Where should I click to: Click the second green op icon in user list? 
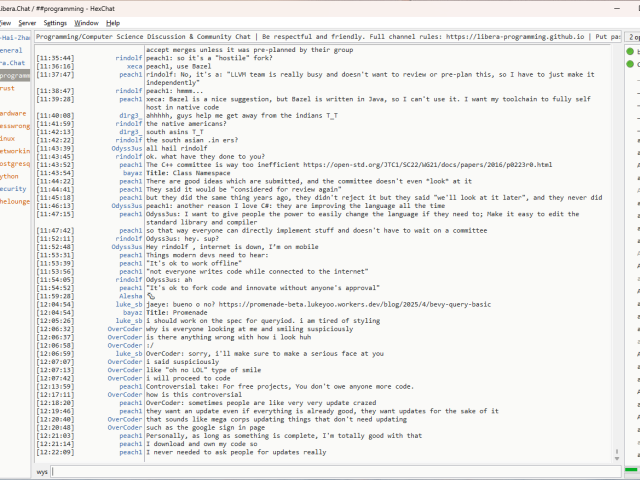631,64
